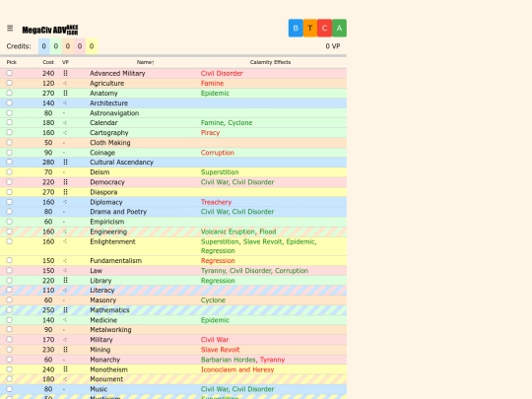Click the Slave Revolt calamity in Mining row
Image resolution: width=532 pixels, height=399 pixels.
pos(221,350)
